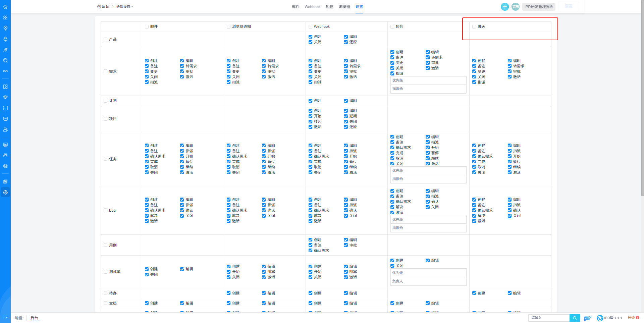The image size is (644, 323).
Task: Uncheck Webhook 还原 in the 产品 row
Action: (x=346, y=42)
